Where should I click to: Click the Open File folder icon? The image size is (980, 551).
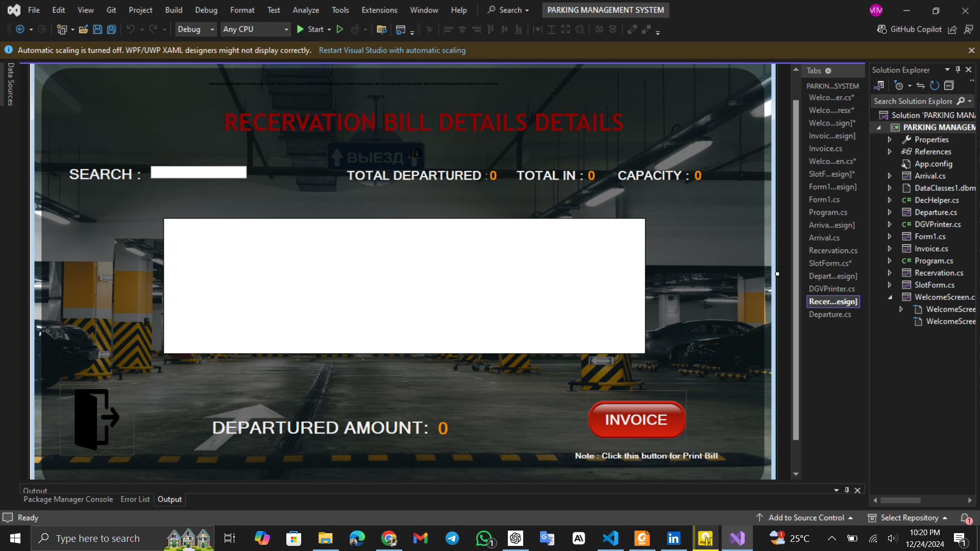83,30
